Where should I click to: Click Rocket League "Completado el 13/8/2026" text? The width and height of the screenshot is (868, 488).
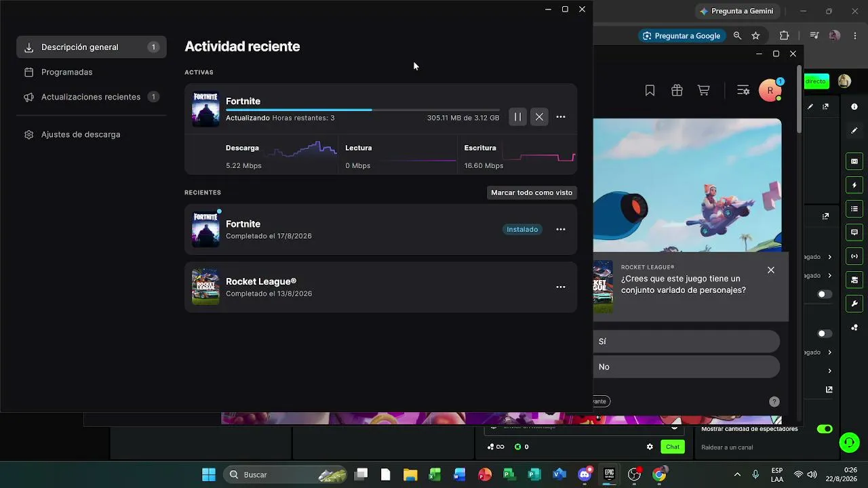click(269, 294)
